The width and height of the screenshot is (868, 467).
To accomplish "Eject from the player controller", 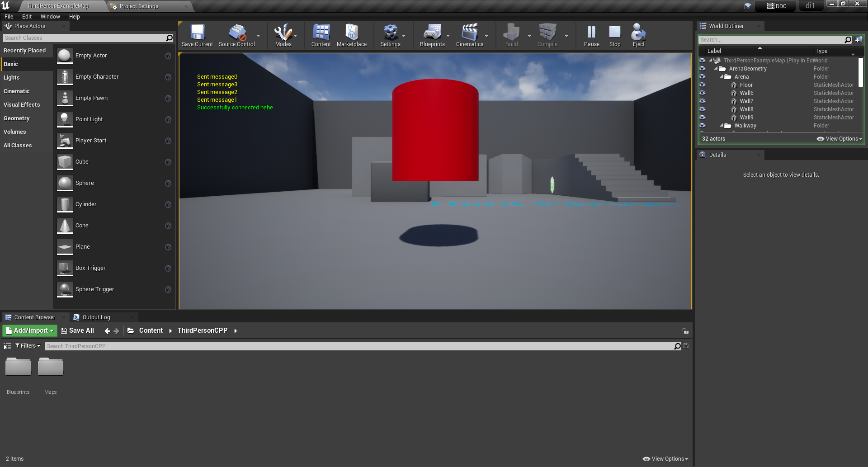I will (638, 35).
